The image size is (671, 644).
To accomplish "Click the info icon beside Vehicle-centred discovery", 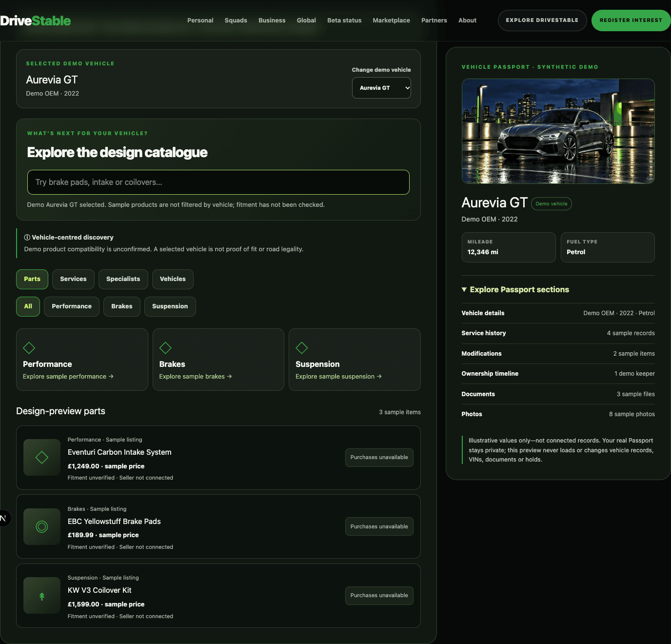I will click(27, 238).
